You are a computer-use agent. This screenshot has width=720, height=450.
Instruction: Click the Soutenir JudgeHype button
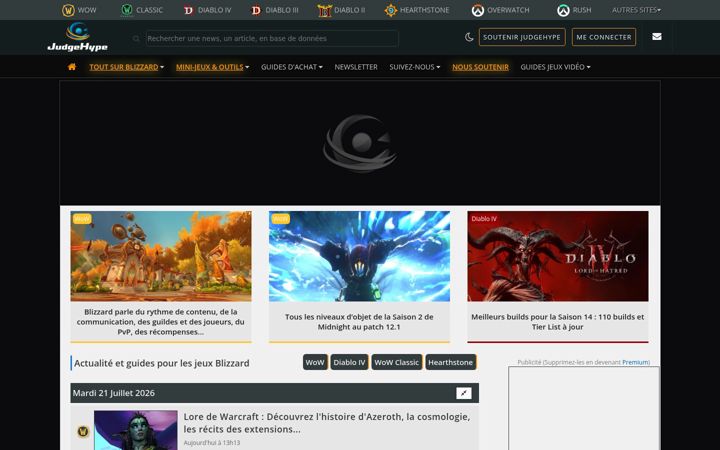pos(522,37)
